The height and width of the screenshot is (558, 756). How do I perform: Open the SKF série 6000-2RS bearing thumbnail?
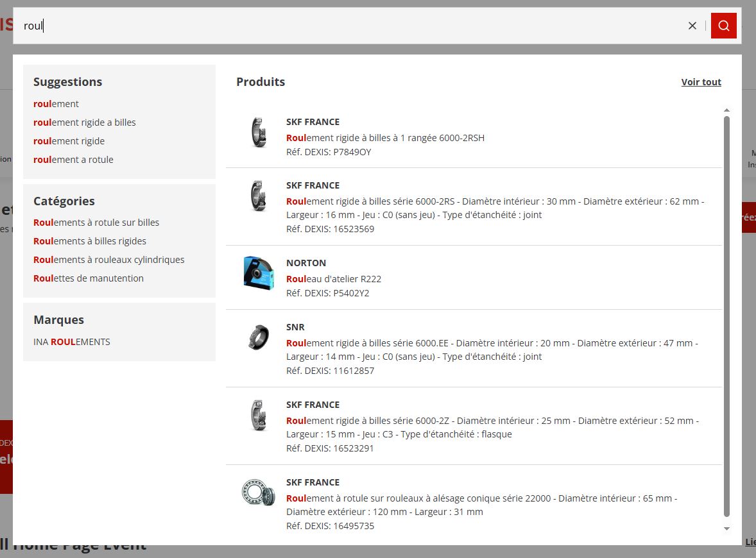259,196
